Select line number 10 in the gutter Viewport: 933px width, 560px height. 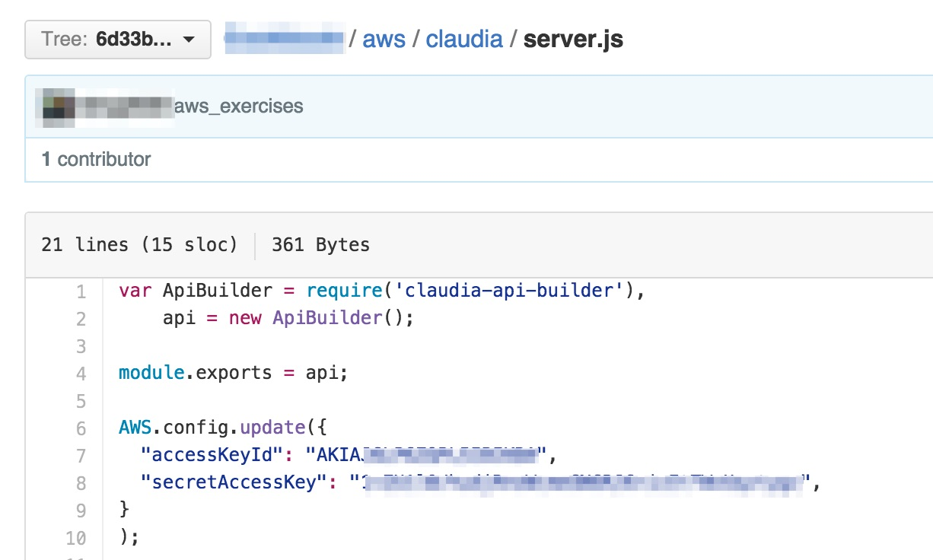(x=76, y=538)
